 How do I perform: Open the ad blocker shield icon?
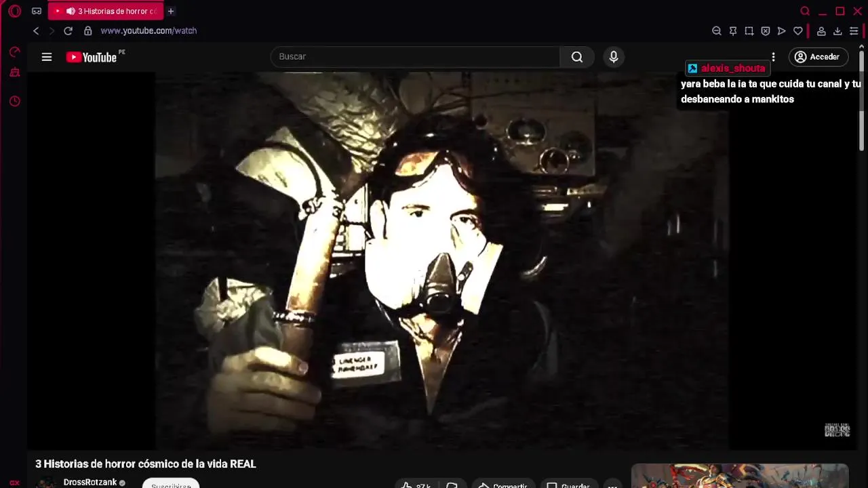[x=766, y=30]
